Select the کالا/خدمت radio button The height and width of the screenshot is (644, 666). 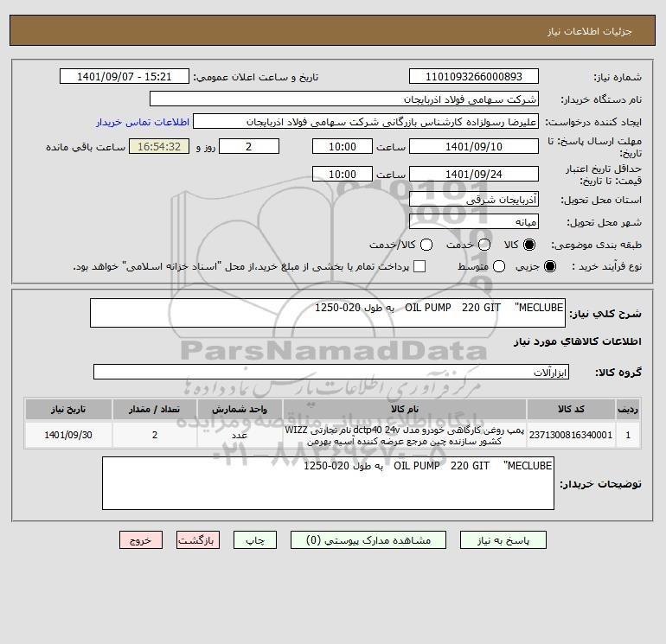pos(426,245)
